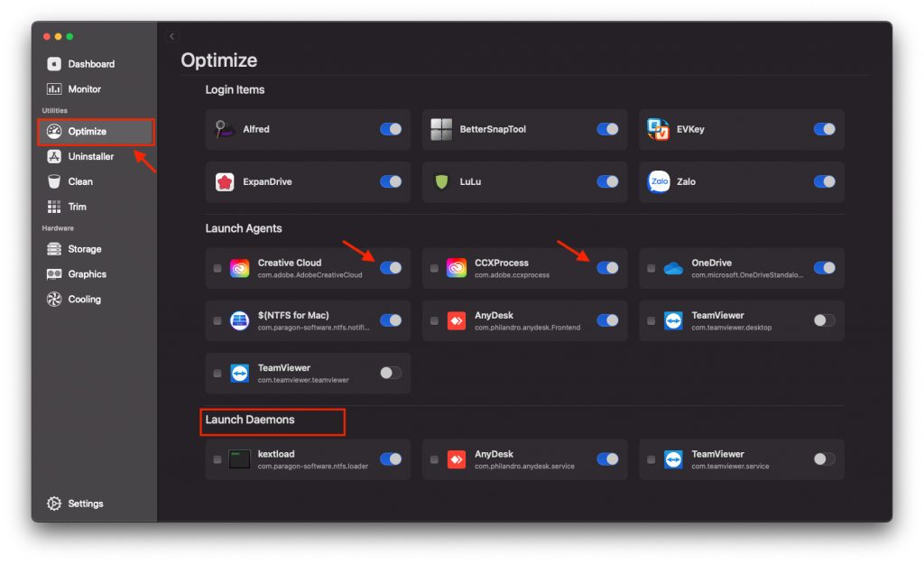Image resolution: width=924 pixels, height=564 pixels.
Task: Toggle off the Zalo login item
Action: (824, 181)
